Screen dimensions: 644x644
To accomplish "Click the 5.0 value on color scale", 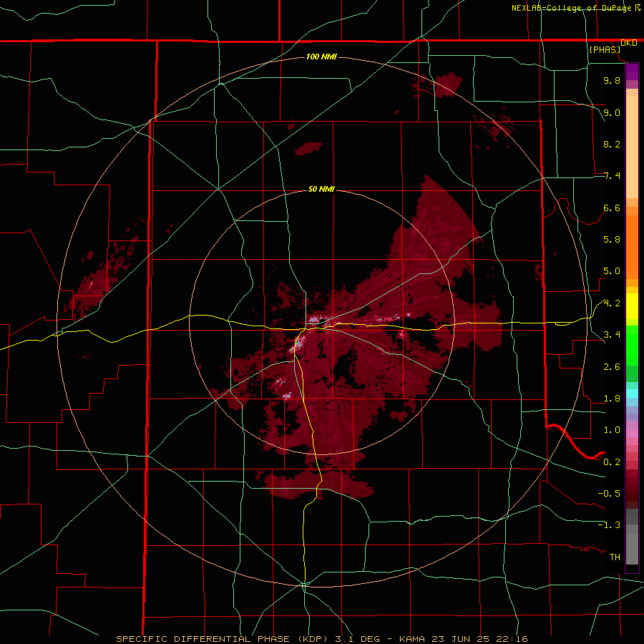I will click(x=612, y=271).
